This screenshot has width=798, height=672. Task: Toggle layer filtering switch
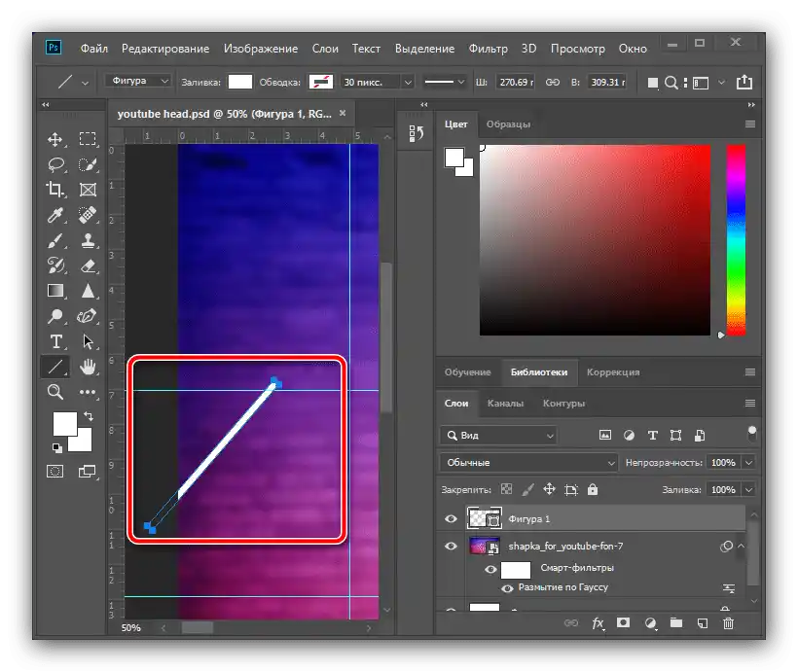[752, 434]
